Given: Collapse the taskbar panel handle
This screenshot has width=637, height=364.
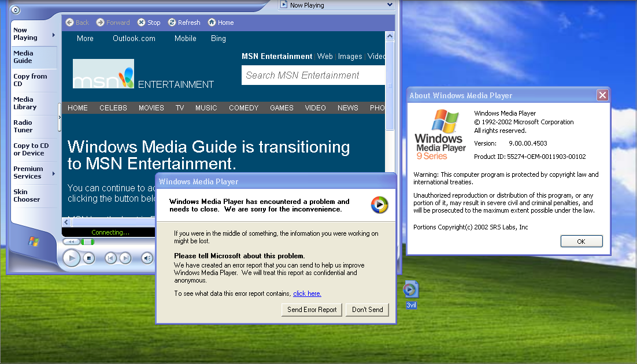Looking at the screenshot, I should click(x=60, y=117).
